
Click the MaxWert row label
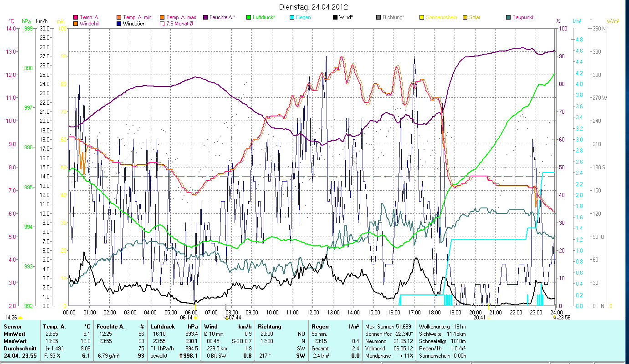click(15, 341)
